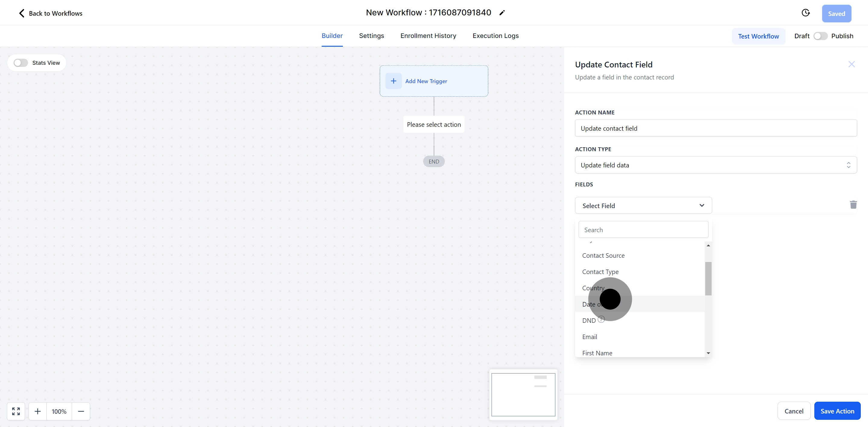Switch to the Settings tab
The image size is (868, 427).
(371, 36)
